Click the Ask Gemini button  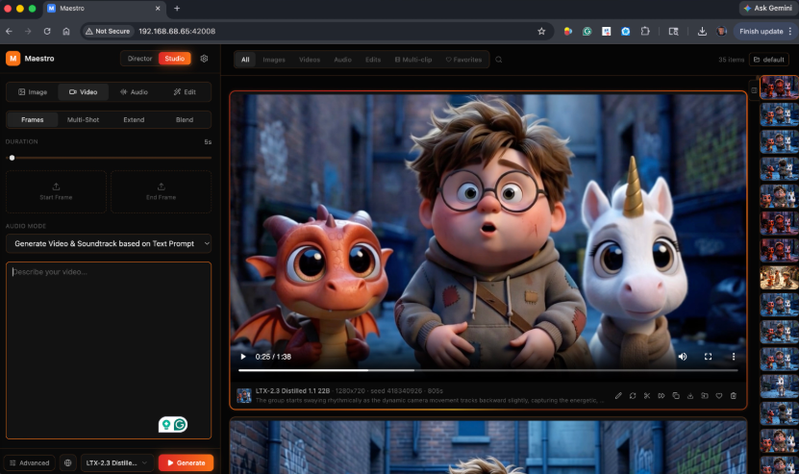pyautogui.click(x=768, y=8)
